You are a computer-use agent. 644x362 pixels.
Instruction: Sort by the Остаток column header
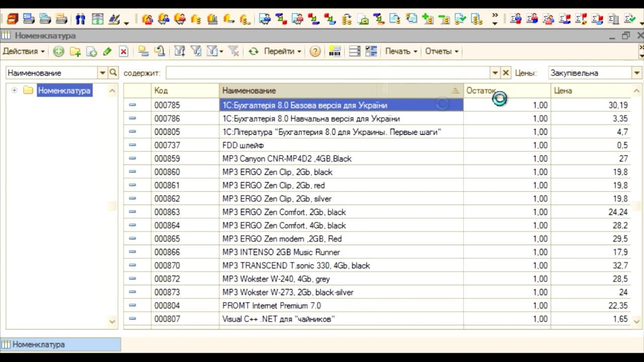pos(507,90)
